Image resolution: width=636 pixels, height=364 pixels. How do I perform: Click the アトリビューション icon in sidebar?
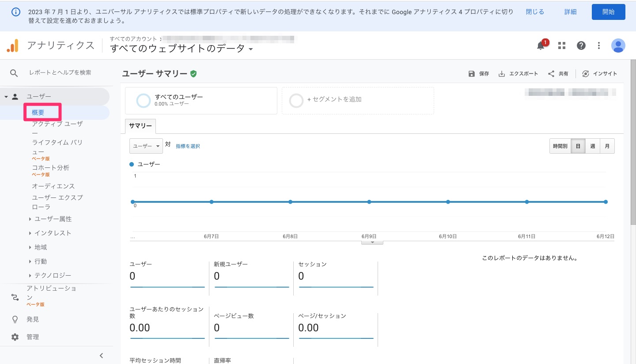point(15,297)
